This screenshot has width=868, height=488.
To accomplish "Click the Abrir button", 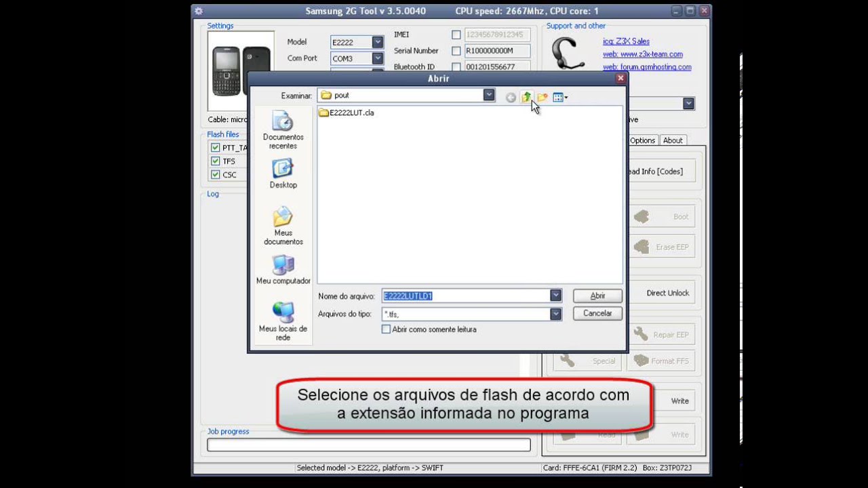I will click(x=597, y=296).
